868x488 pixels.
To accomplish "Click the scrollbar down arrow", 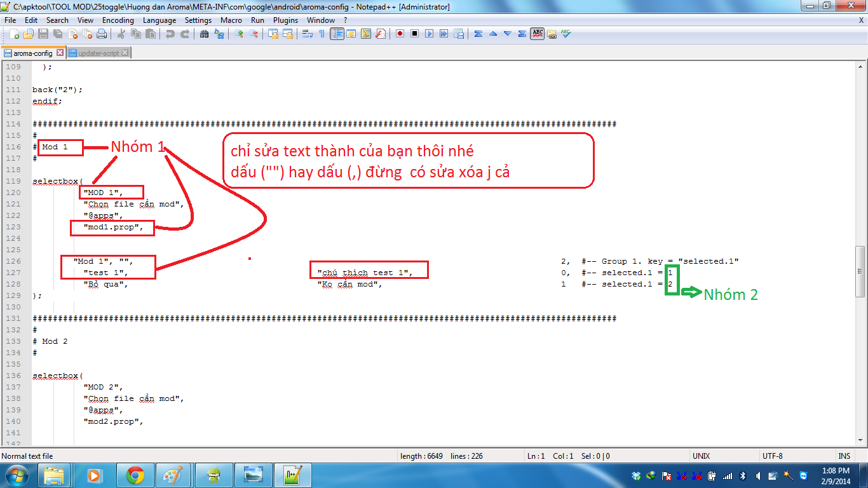I will click(x=860, y=441).
